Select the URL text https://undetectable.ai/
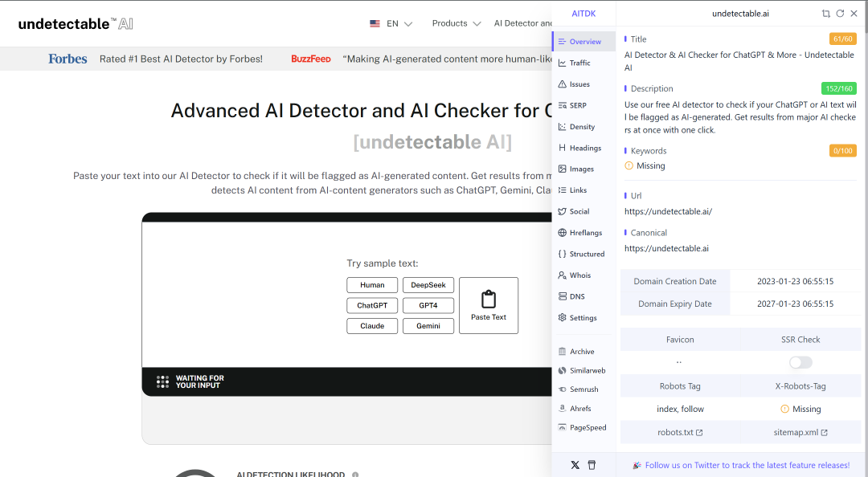The width and height of the screenshot is (868, 477). click(x=668, y=211)
